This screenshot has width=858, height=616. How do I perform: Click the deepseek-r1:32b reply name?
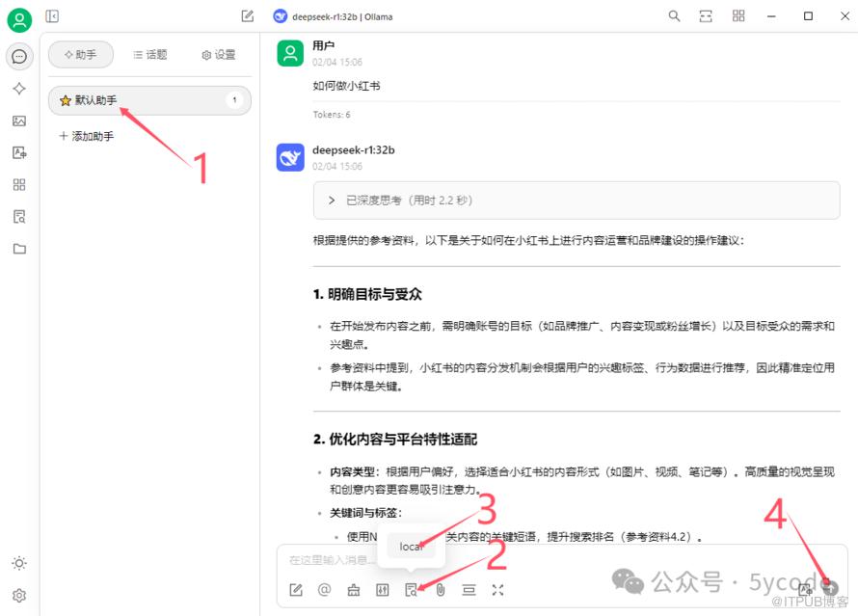354,149
